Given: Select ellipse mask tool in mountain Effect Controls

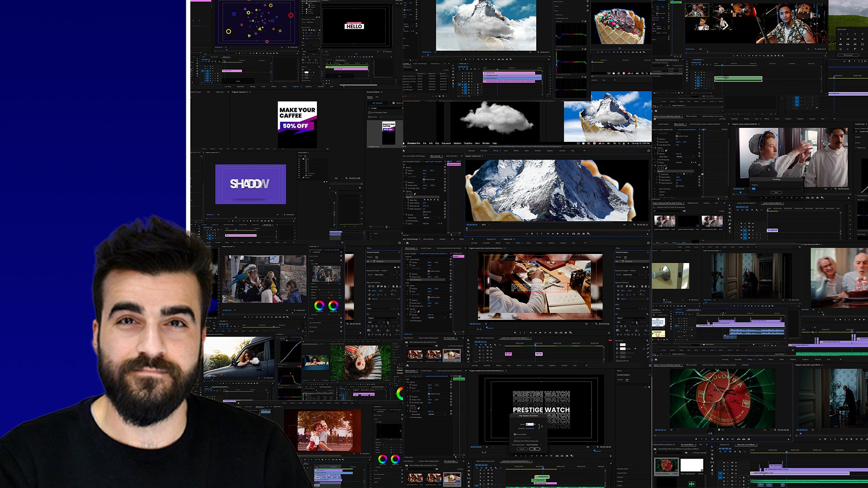Looking at the screenshot, I should (x=407, y=194).
